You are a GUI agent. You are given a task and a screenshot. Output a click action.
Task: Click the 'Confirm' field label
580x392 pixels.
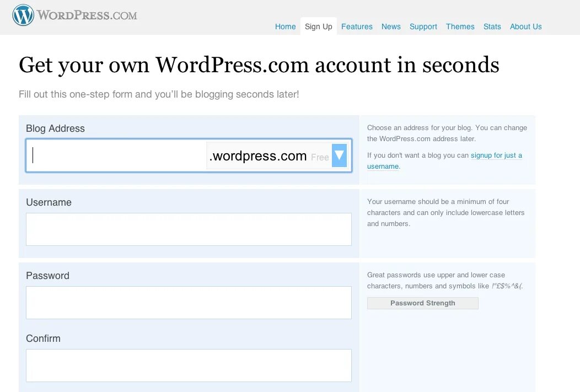[43, 339]
